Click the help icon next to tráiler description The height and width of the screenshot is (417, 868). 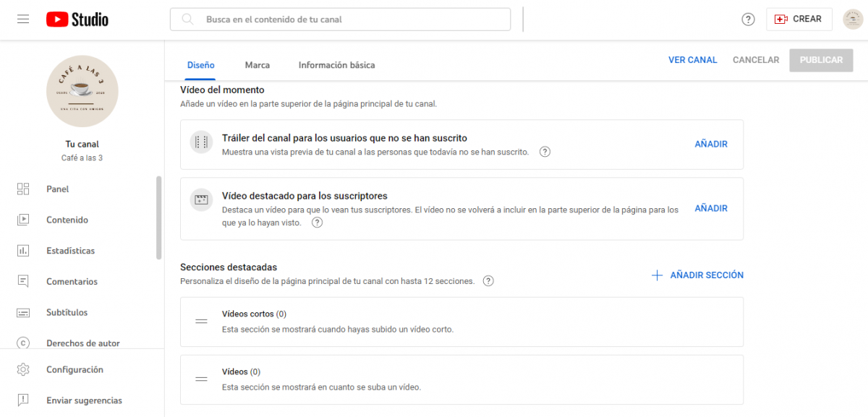point(545,152)
